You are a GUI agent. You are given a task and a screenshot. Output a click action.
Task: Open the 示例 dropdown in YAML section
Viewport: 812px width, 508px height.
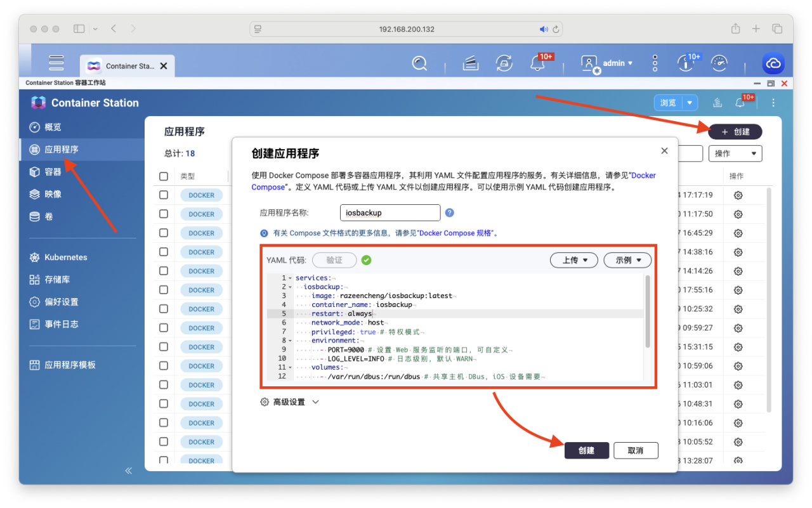point(627,260)
